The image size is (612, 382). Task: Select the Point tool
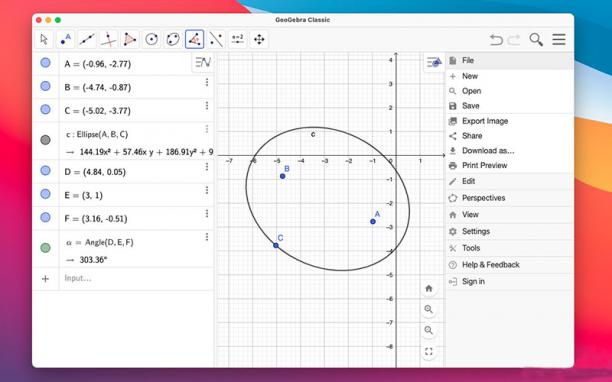(66, 39)
